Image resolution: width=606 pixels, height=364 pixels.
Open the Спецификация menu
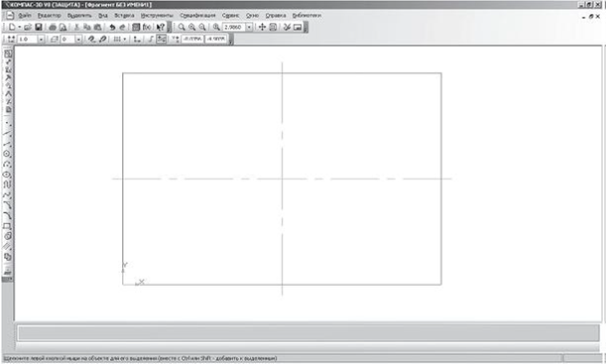[197, 16]
